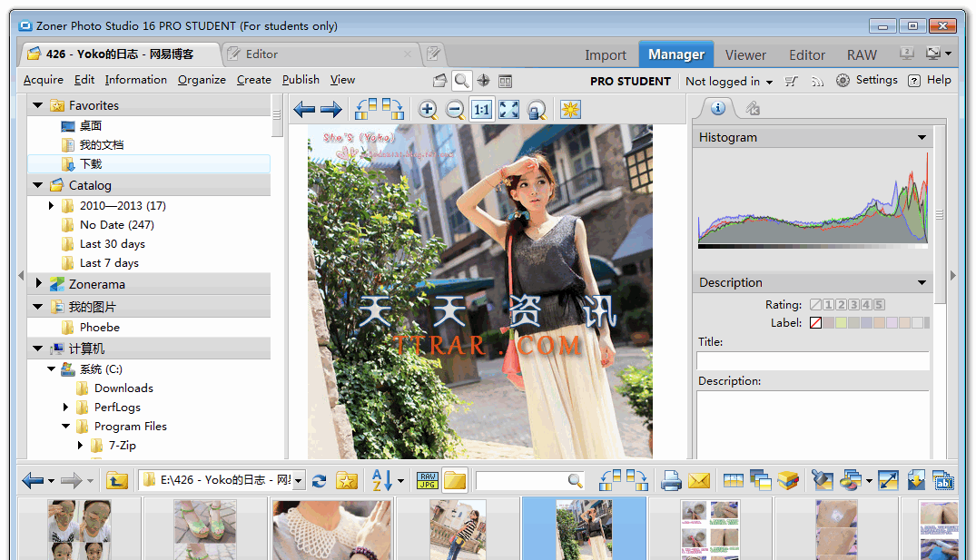Viewport: 976px width, 560px height.
Task: Collapse the Program Files folder
Action: coord(66,427)
